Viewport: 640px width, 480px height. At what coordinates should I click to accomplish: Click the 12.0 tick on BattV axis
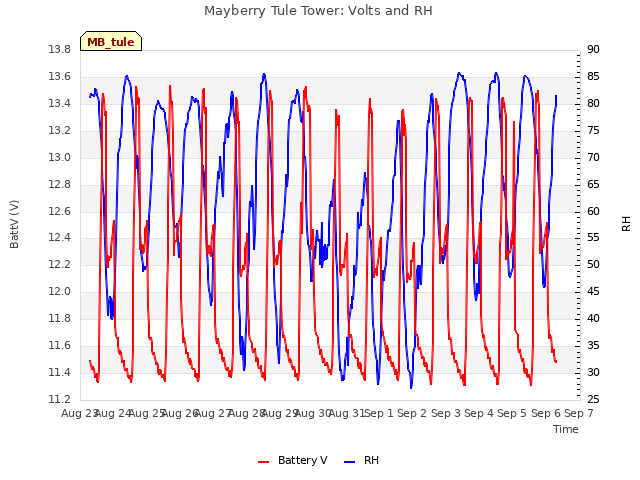[59, 291]
